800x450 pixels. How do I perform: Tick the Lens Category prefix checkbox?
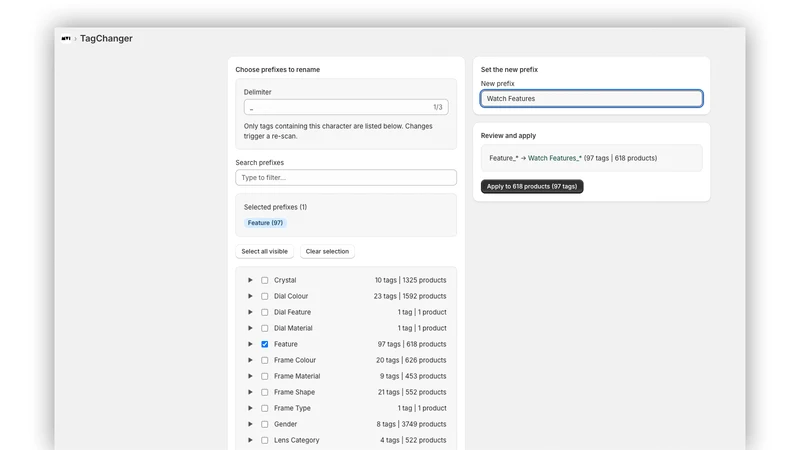265,440
